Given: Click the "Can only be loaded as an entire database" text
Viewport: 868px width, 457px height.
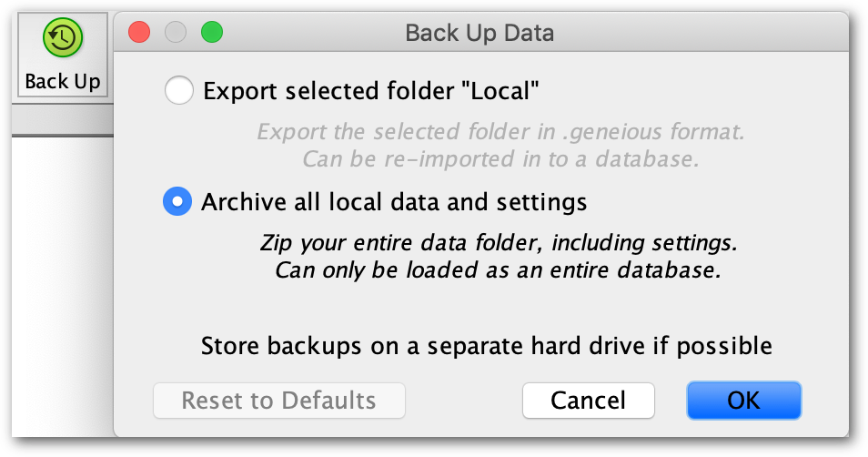Looking at the screenshot, I should [x=499, y=270].
